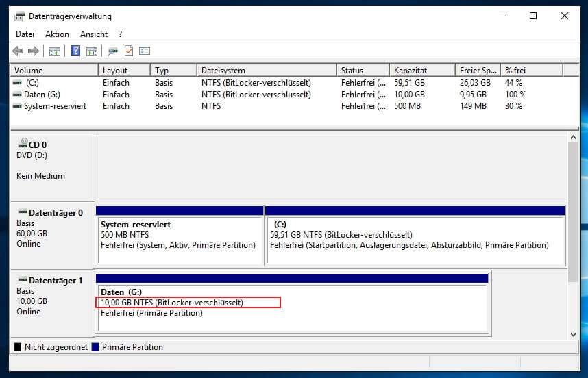The height and width of the screenshot is (378, 588).
Task: Click the 100 % free cell
Action: [x=515, y=94]
